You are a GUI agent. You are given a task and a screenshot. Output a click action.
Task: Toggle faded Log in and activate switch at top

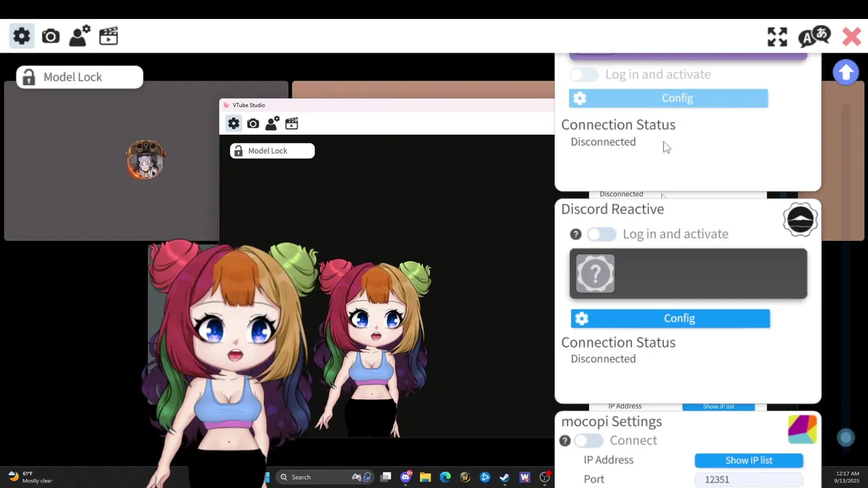(585, 75)
